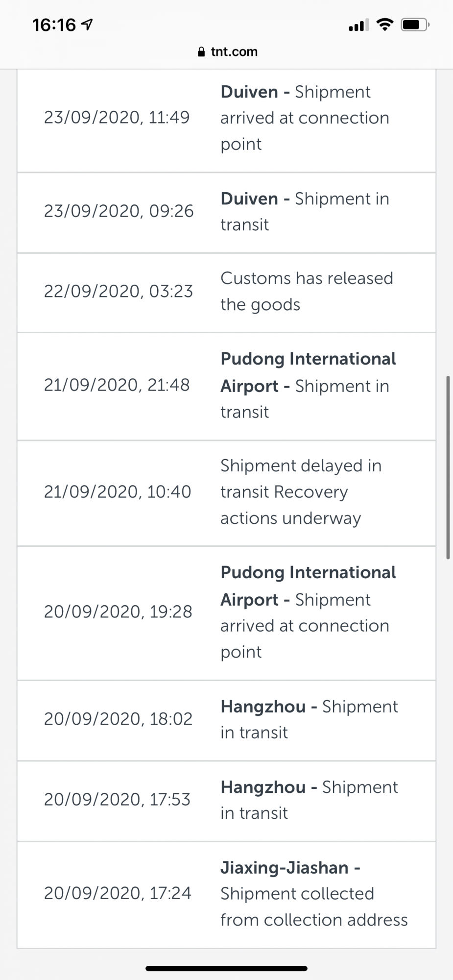453x980 pixels.
Task: Tap the Hangzhou entry dated 18:02
Action: (226, 720)
